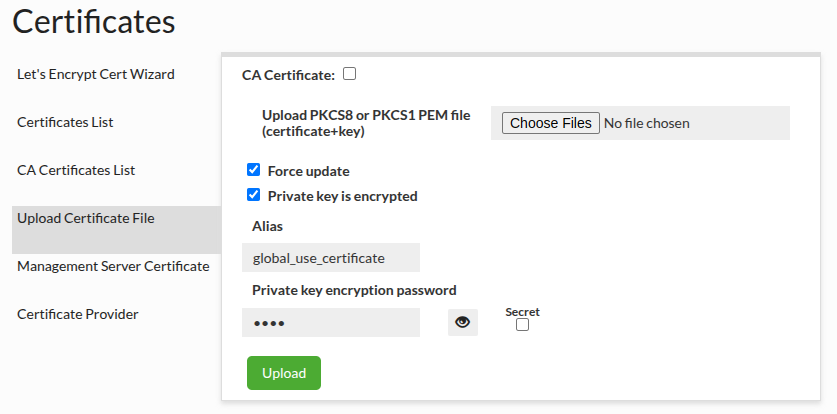The image size is (837, 414).
Task: Click the 'Private key is encrypted' label
Action: [x=343, y=196]
